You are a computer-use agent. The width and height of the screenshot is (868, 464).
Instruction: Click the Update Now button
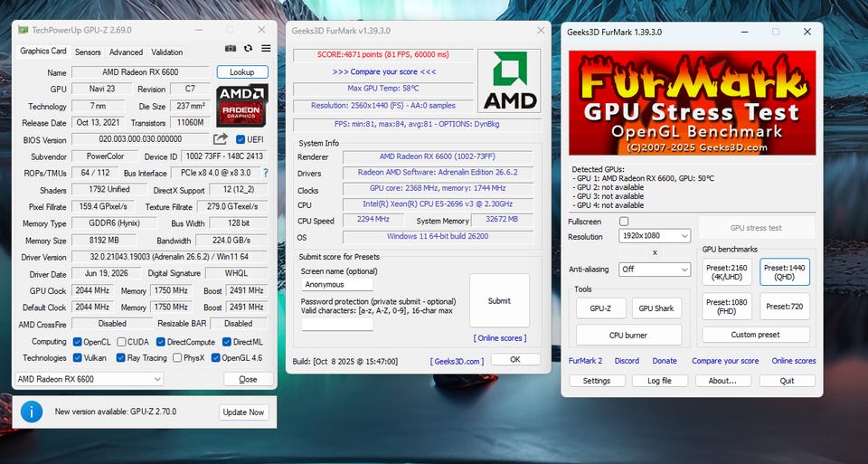click(243, 412)
